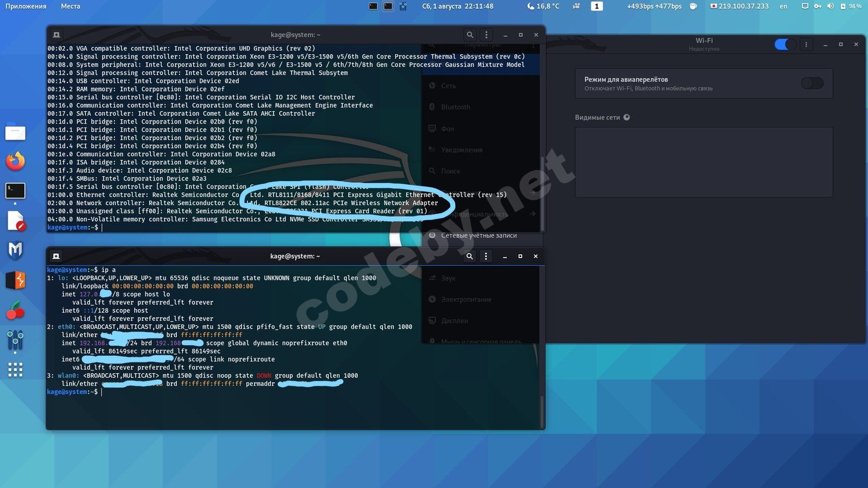Viewport: 868px width, 488px height.
Task: Open search in the upper terminal header
Action: [470, 35]
